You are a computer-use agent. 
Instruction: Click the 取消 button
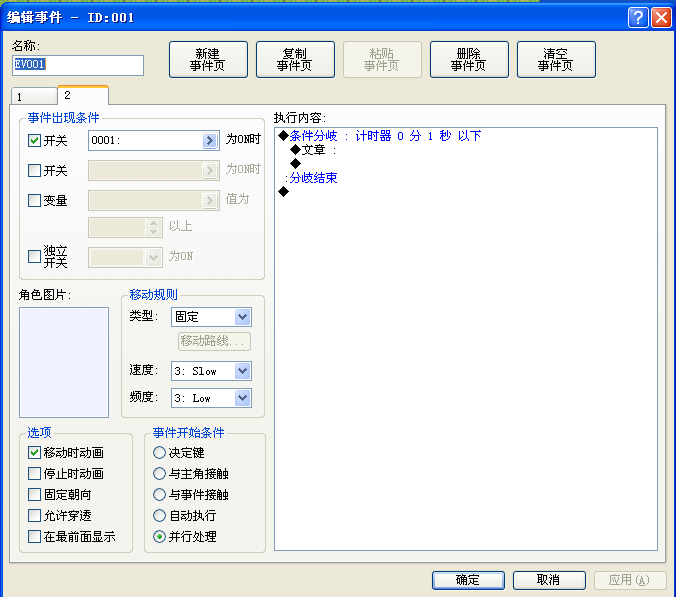coord(549,580)
